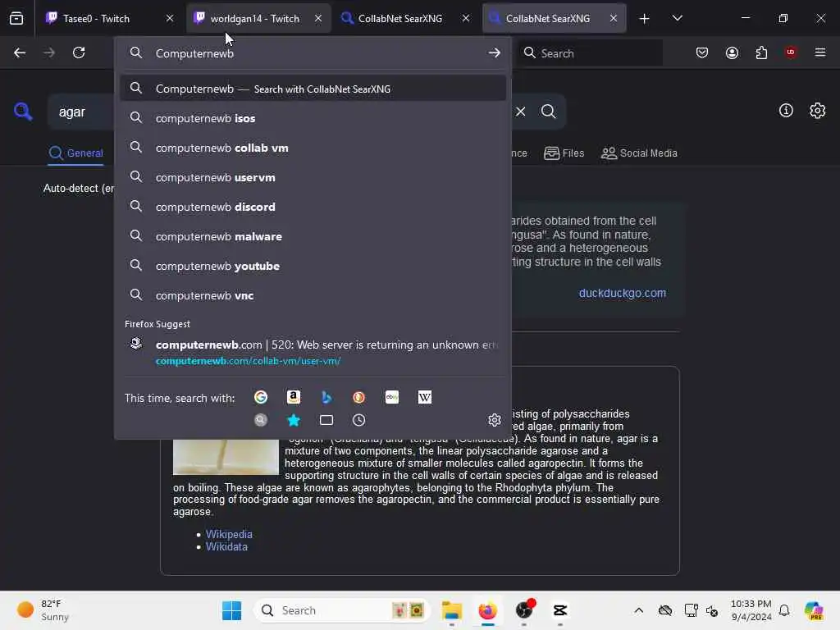Select the Files search category

coord(564,153)
